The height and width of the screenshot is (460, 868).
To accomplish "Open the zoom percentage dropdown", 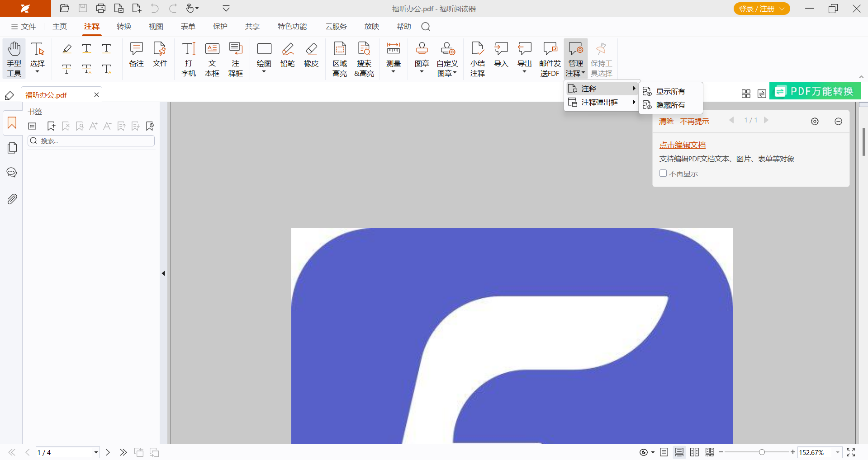I will [837, 452].
